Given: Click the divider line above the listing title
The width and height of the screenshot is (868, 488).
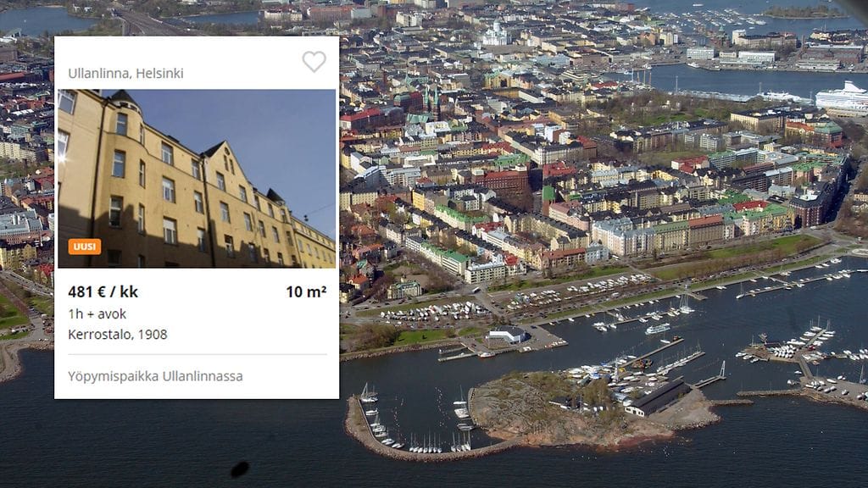Looking at the screenshot, I should tap(197, 354).
